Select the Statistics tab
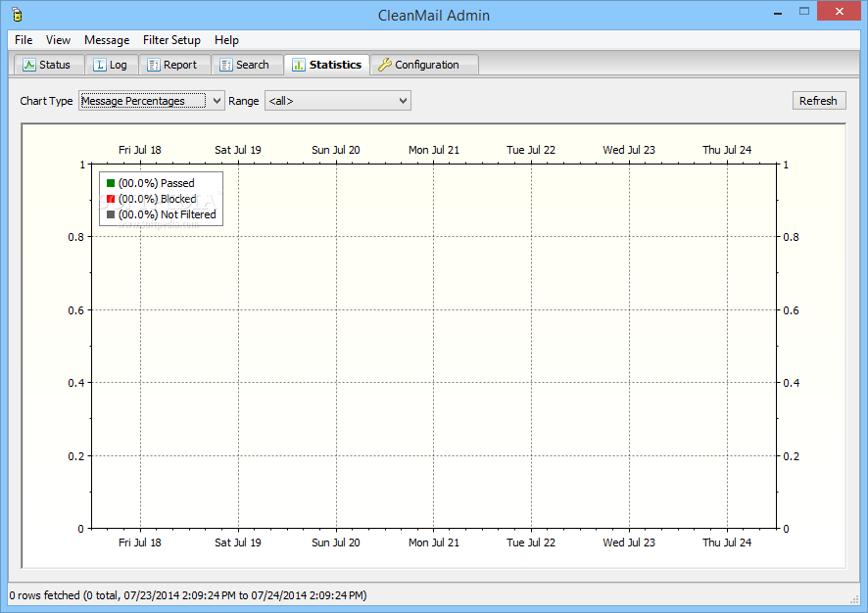 tap(326, 65)
